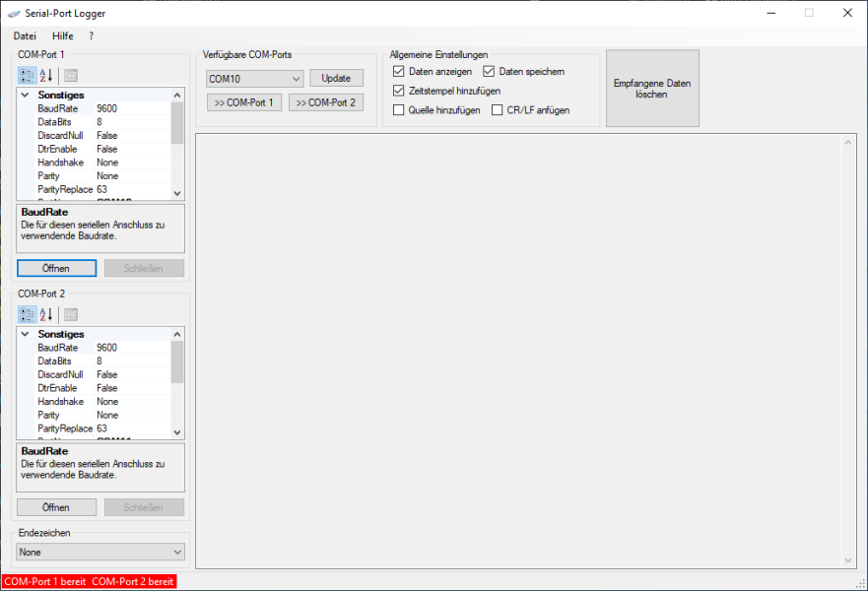868x591 pixels.
Task: Click Categorized view icon in COM-Port 2 panel
Action: (x=27, y=315)
